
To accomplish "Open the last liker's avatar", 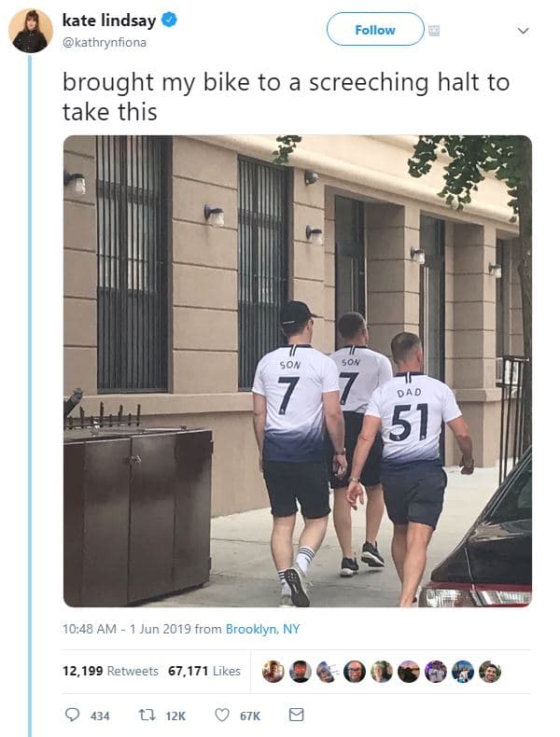I will click(x=490, y=671).
